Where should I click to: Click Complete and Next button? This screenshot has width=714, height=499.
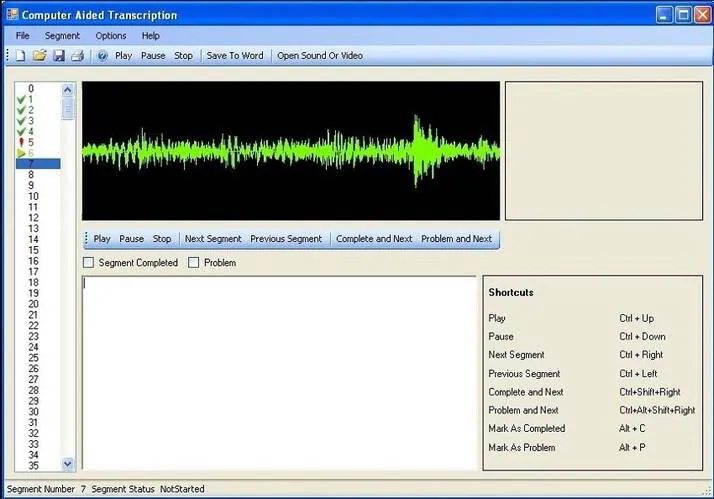click(374, 239)
